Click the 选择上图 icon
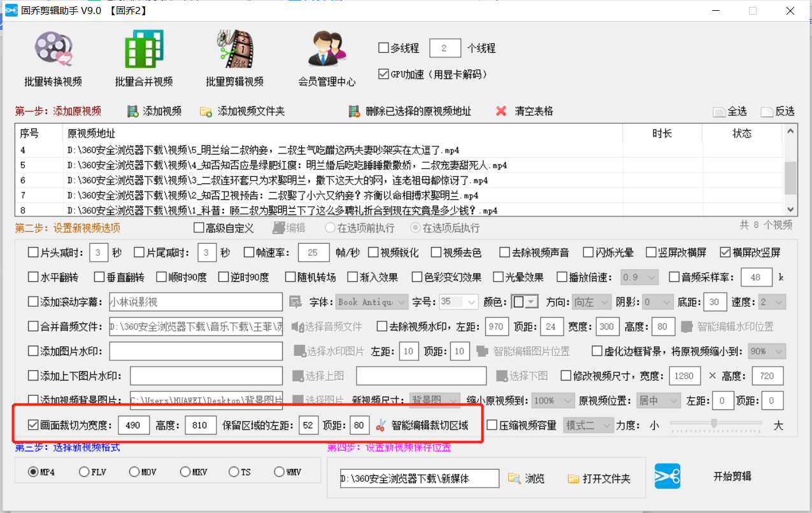The width and height of the screenshot is (812, 513). coord(297,376)
